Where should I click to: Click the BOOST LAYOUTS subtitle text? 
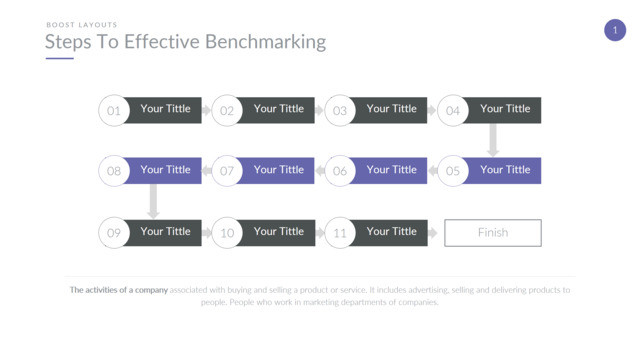82,24
